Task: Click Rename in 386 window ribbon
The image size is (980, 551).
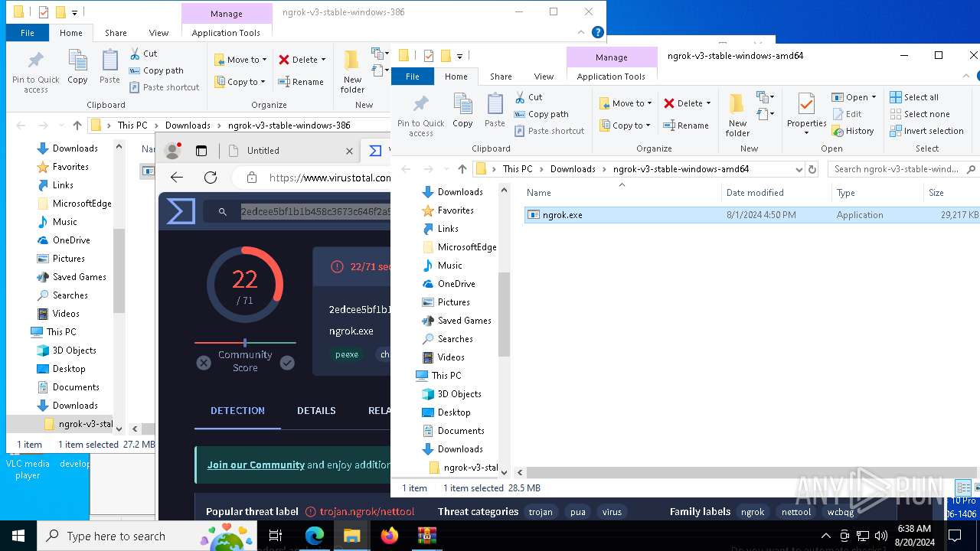Action: (300, 82)
